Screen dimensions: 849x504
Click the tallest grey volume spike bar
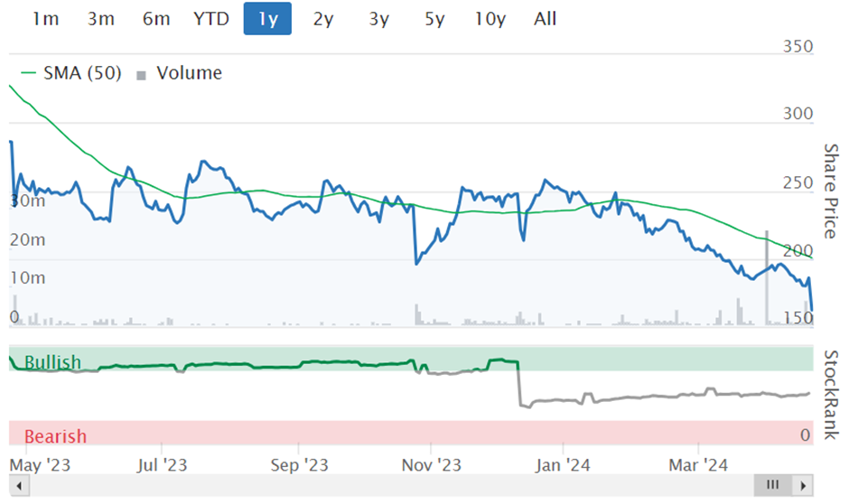point(767,277)
